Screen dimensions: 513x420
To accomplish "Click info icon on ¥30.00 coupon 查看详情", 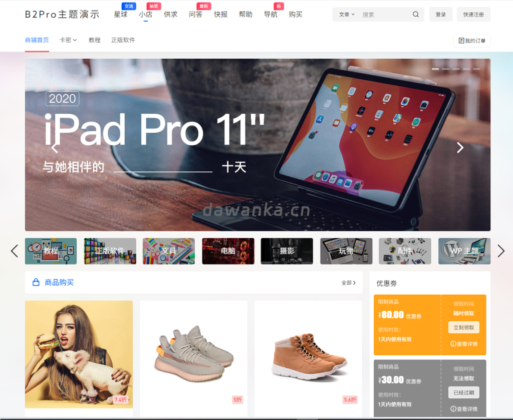I will (453, 409).
